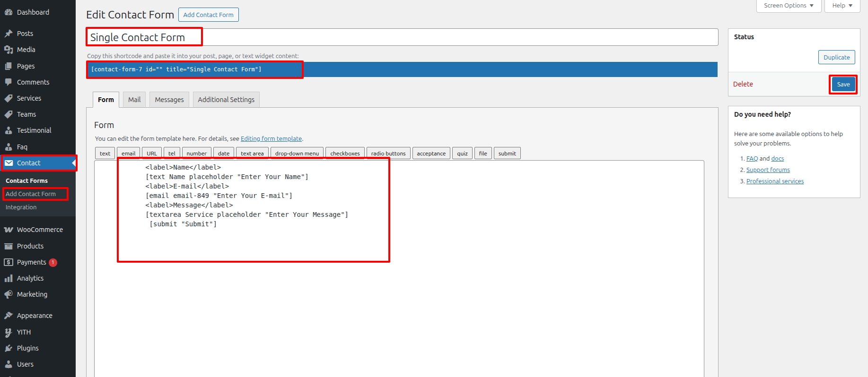Open Analytics via bar chart icon
868x377 pixels.
point(9,278)
